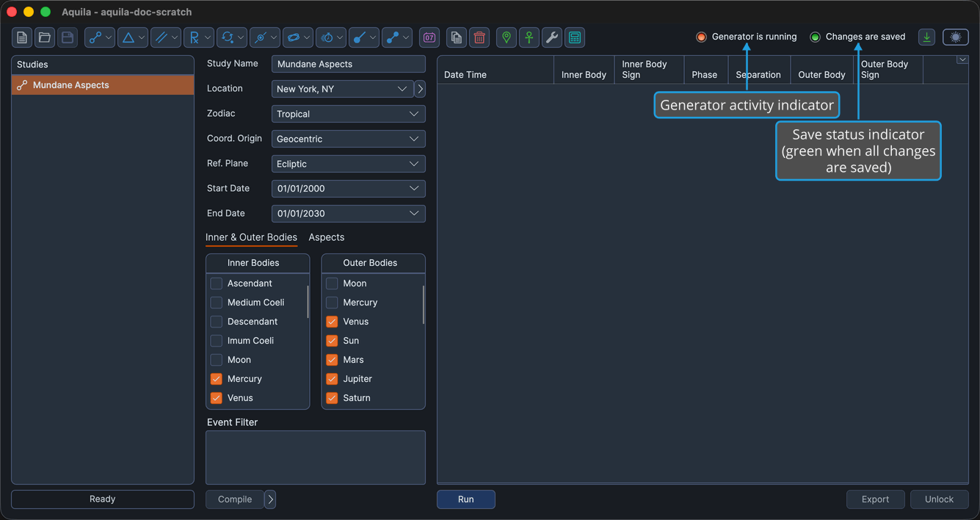Check Moon in the Outer Bodies list
This screenshot has width=980, height=520.
pos(332,284)
